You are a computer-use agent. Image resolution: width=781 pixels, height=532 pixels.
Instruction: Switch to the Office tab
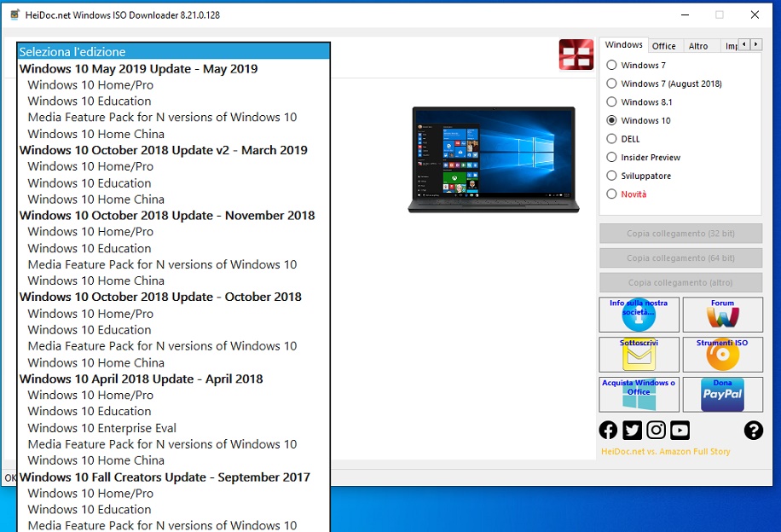tap(664, 46)
